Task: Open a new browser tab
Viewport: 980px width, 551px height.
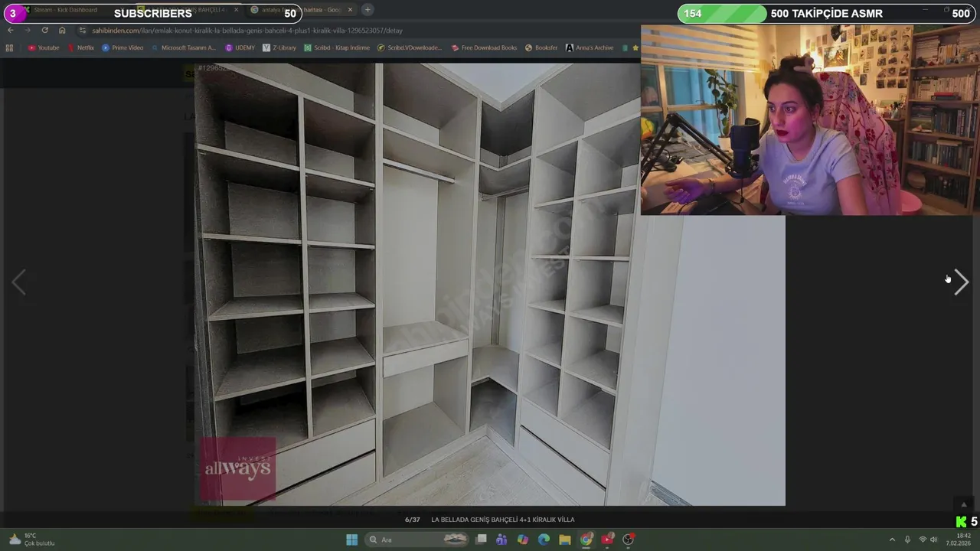Action: click(367, 10)
